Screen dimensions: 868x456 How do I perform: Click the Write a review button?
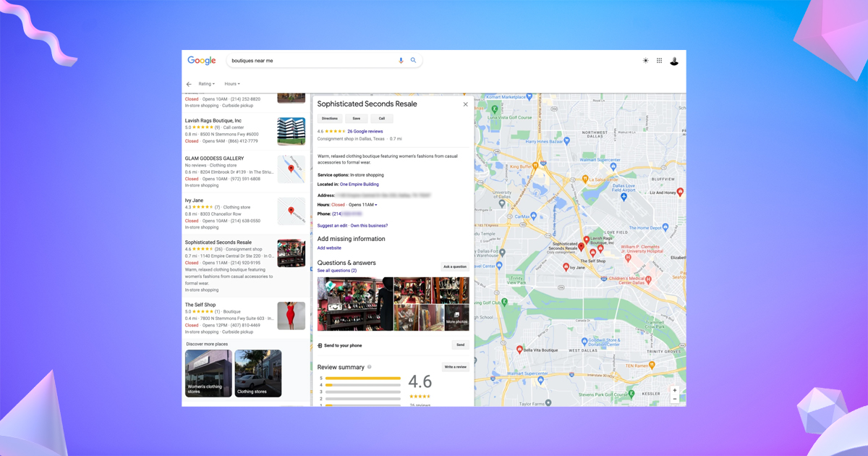pyautogui.click(x=455, y=367)
